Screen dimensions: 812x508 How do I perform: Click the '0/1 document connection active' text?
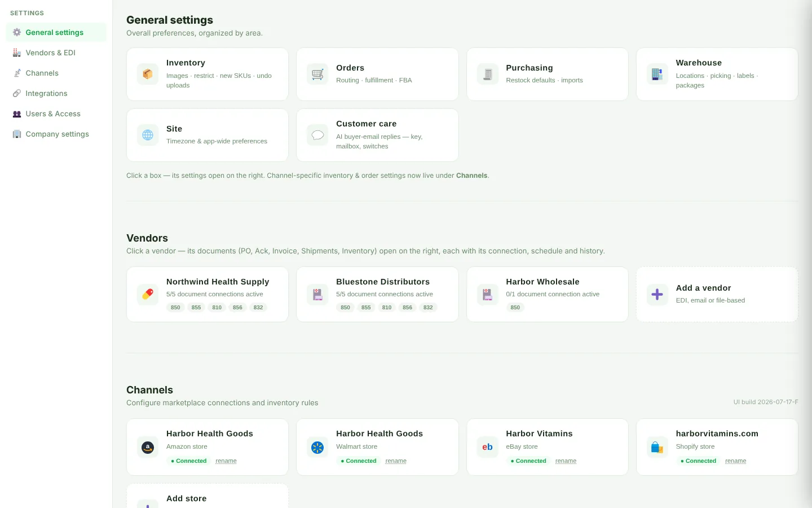point(553,294)
